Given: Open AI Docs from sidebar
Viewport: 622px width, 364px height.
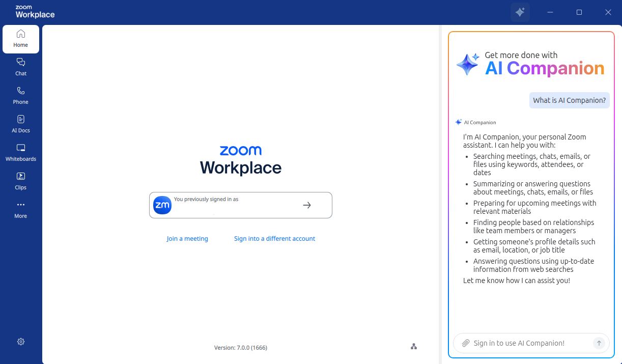Looking at the screenshot, I should 21,124.
